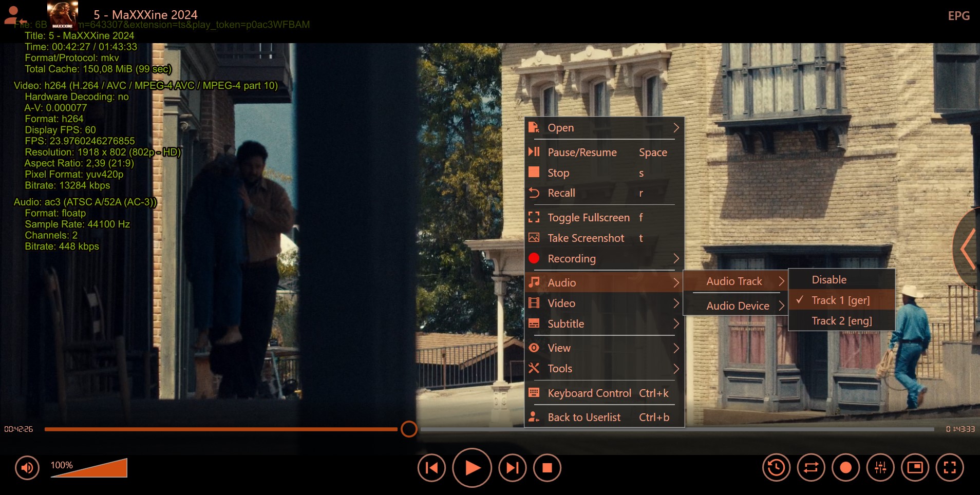The image size is (980, 495).
Task: Expand the Audio Track submenu arrow
Action: (781, 281)
